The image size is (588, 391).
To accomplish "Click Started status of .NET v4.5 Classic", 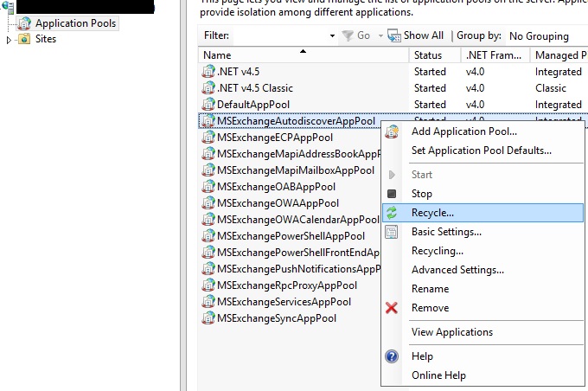I will pyautogui.click(x=430, y=88).
